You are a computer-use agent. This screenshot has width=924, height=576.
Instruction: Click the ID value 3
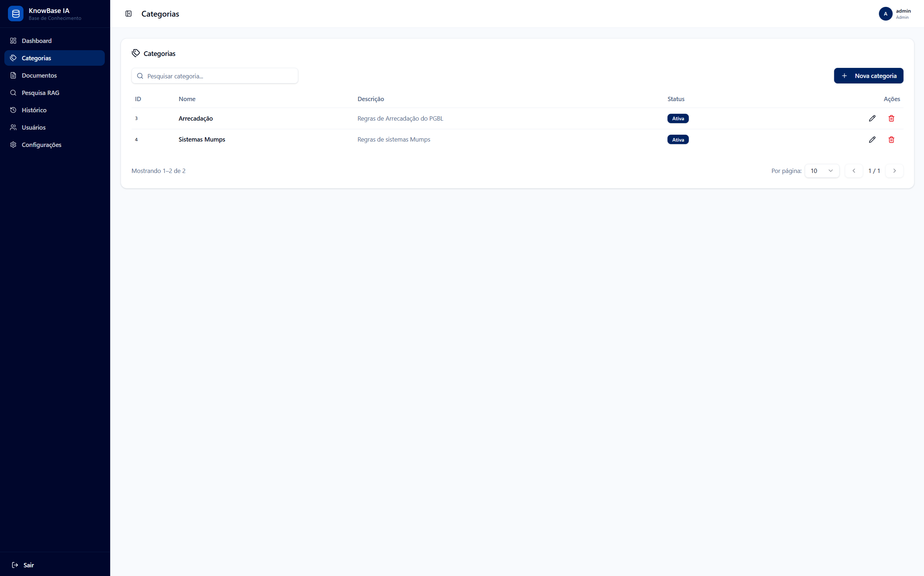[x=136, y=118]
